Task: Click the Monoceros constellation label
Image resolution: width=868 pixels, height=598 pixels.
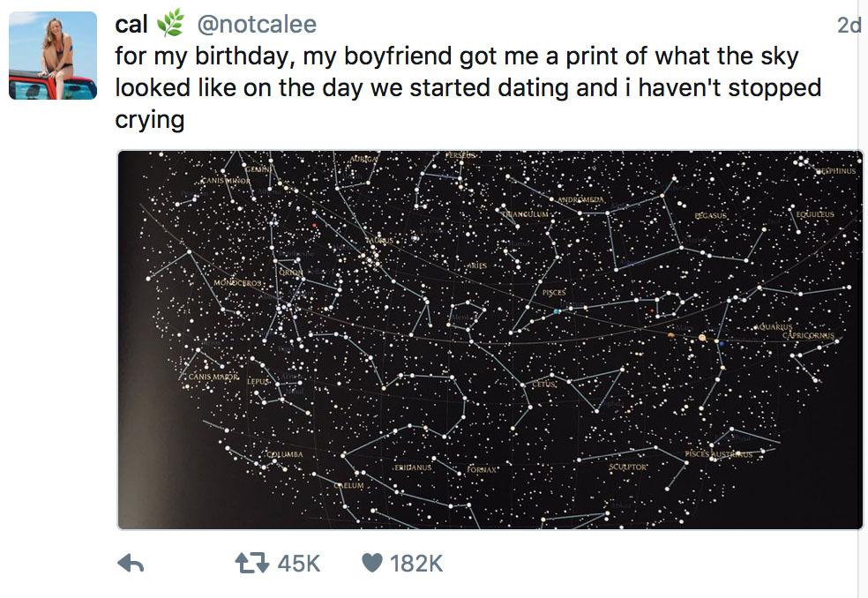Action: (x=238, y=283)
